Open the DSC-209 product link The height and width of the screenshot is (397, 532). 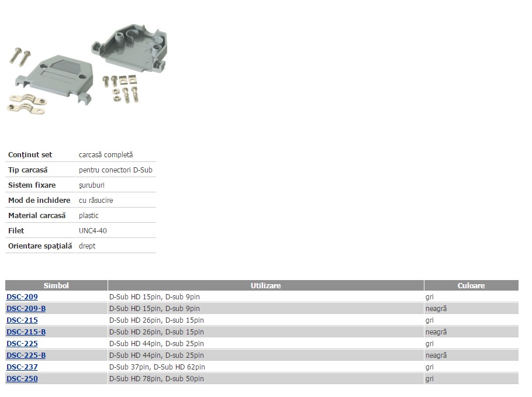[22, 297]
